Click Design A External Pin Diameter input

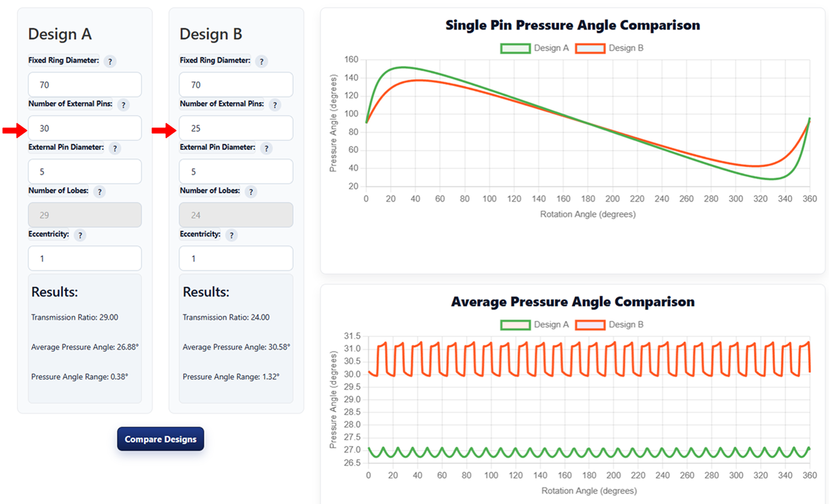pyautogui.click(x=85, y=171)
